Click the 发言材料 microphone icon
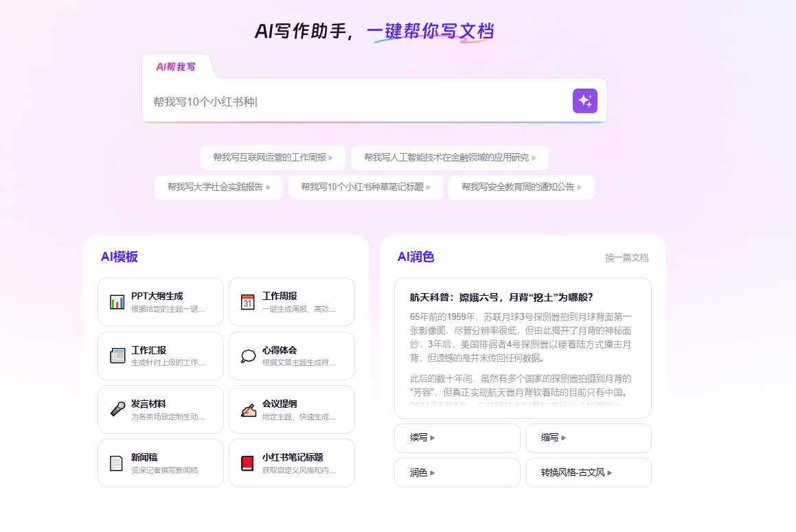 tap(117, 409)
